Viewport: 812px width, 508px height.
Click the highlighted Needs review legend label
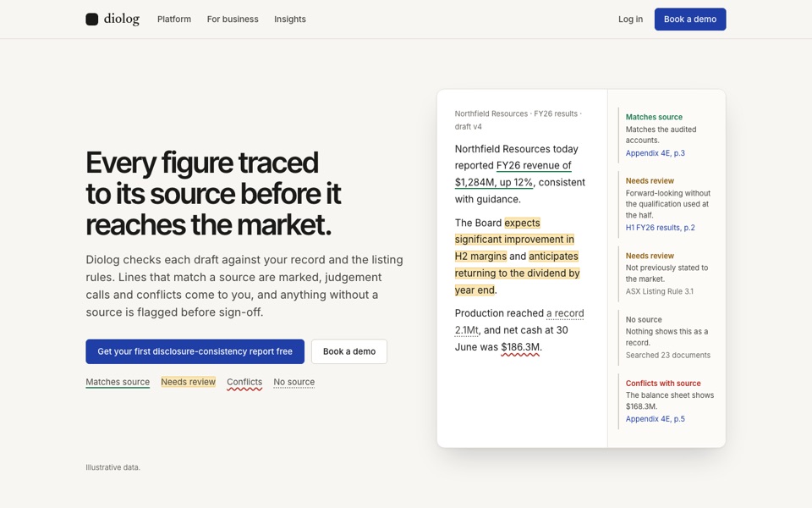(188, 382)
